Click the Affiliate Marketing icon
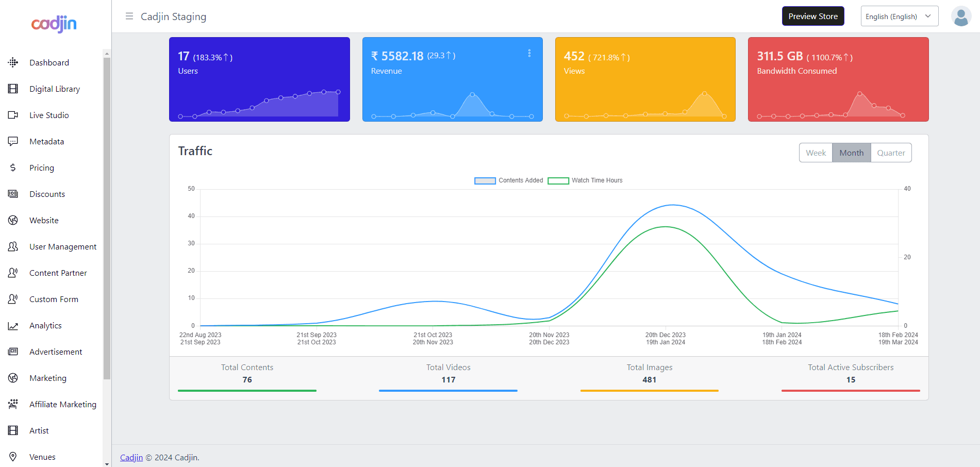 13,404
